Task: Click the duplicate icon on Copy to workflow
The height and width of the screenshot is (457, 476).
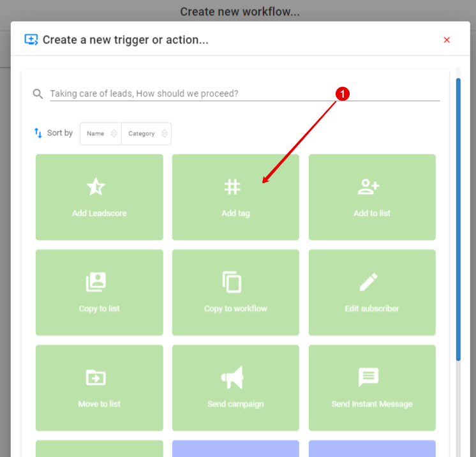Action: 232,281
